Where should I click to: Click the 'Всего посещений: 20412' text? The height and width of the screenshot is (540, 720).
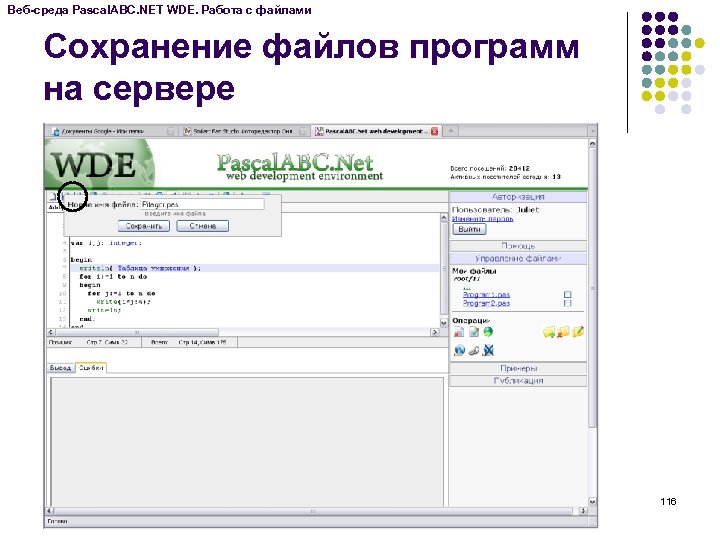[489, 169]
